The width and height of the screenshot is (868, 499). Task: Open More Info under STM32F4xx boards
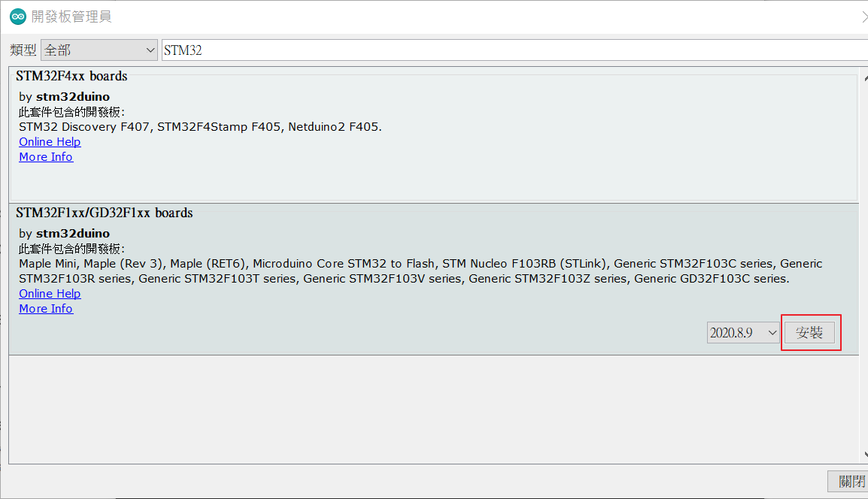46,156
